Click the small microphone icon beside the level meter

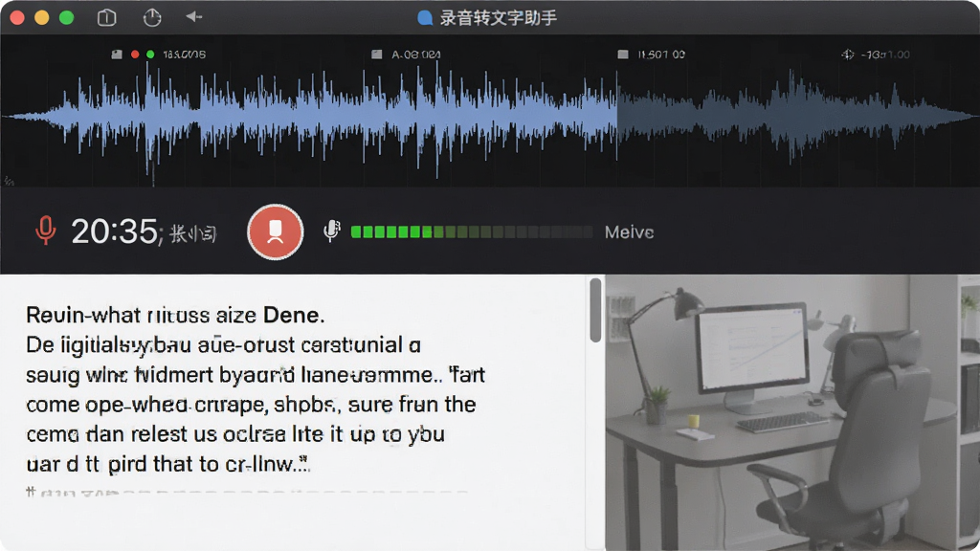332,231
